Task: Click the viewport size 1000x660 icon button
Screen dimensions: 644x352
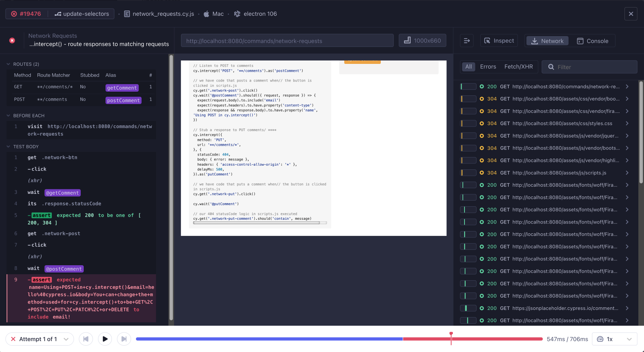Action: click(x=422, y=41)
